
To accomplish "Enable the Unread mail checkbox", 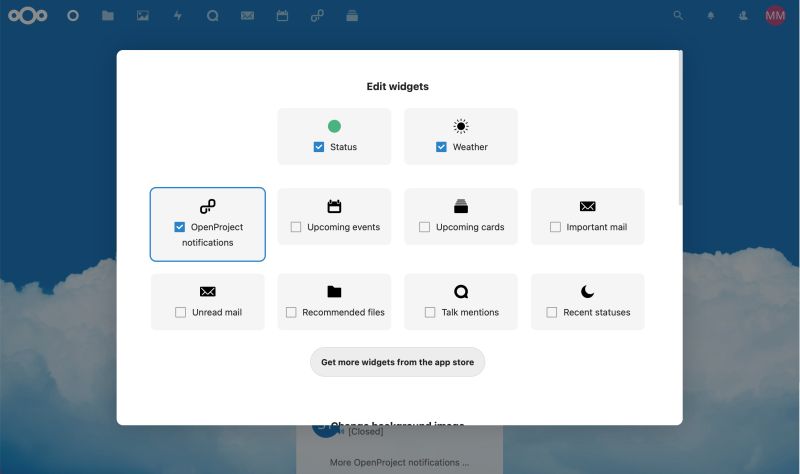I will [x=181, y=312].
